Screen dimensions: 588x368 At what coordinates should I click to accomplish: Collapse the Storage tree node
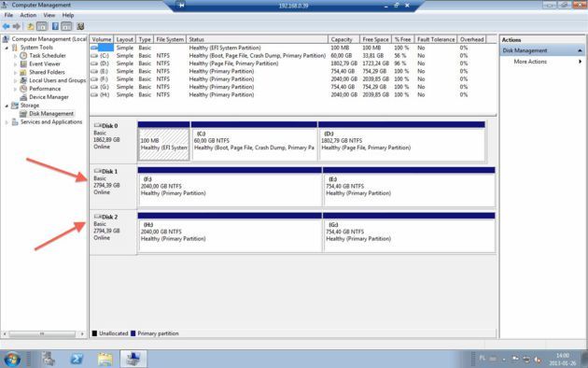click(7, 106)
